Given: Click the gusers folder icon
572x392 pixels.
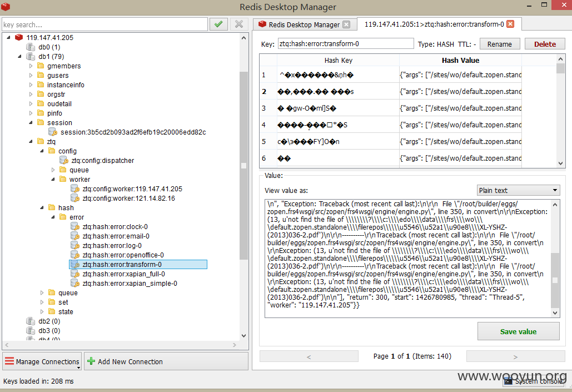Looking at the screenshot, I should (41, 75).
